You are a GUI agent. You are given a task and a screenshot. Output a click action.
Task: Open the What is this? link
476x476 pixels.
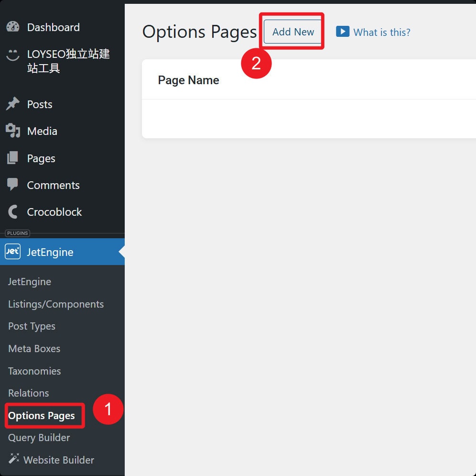point(381,32)
